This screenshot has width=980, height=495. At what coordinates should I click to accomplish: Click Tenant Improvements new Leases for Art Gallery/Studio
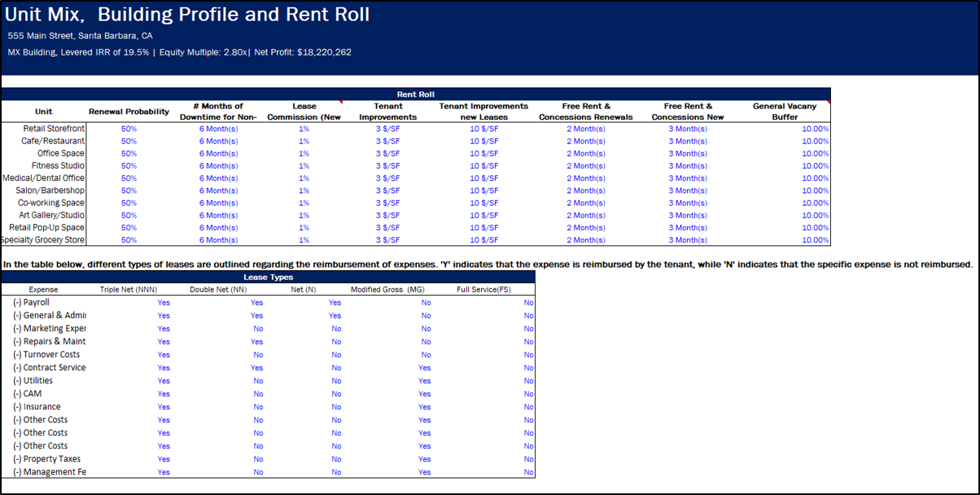pos(483,216)
